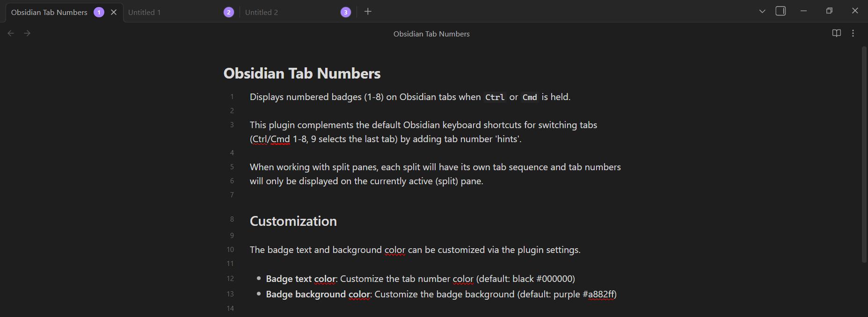Screen dimensions: 868x317
Task: Click the Customization section heading
Action: [x=293, y=221]
